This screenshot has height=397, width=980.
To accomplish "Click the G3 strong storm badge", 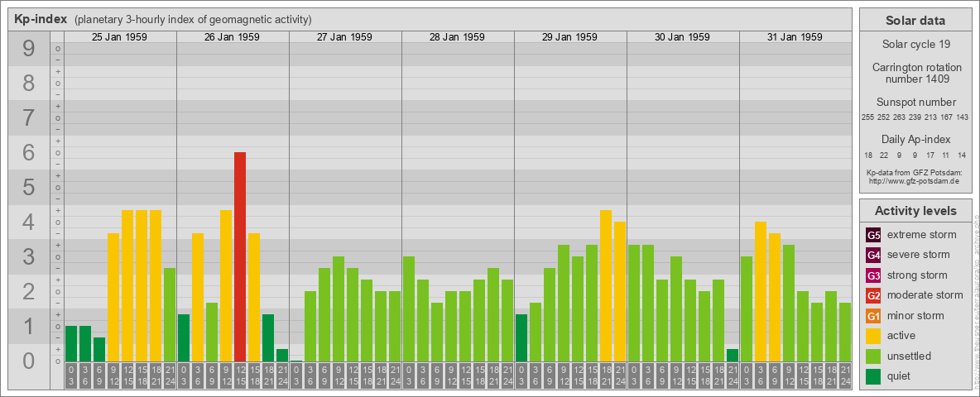I will coord(873,275).
